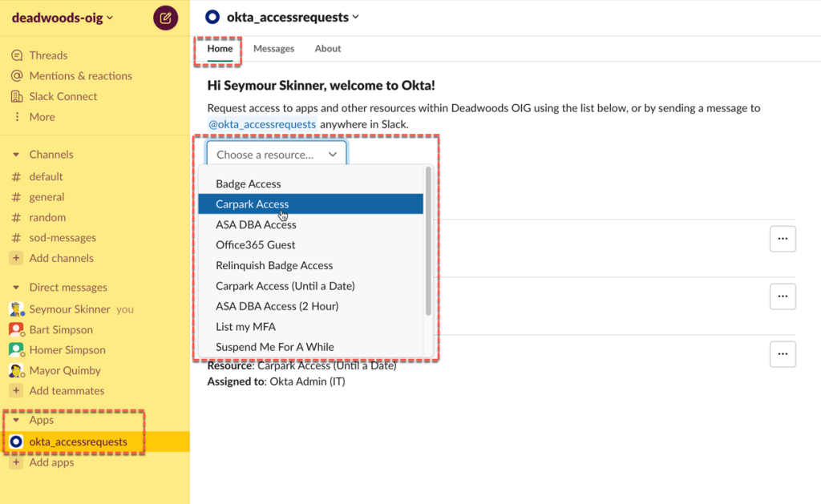Viewport: 821px width, 504px height.
Task: Click Add channels in the sidebar
Action: (x=61, y=259)
